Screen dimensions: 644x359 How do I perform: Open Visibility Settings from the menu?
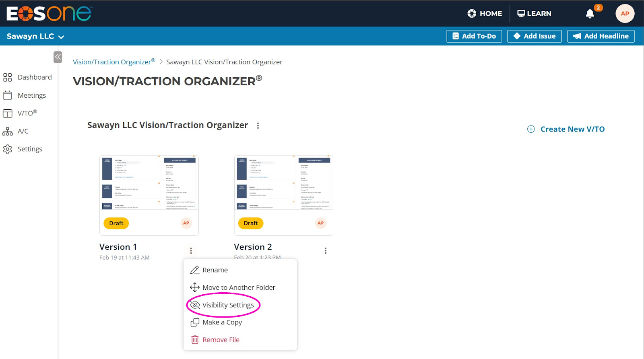coord(240,305)
